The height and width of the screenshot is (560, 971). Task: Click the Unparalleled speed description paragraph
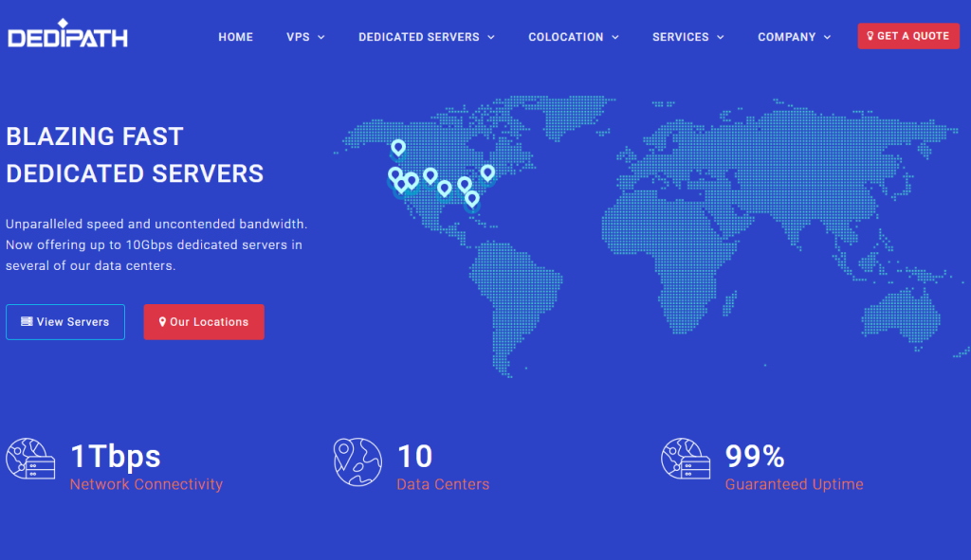pos(156,245)
